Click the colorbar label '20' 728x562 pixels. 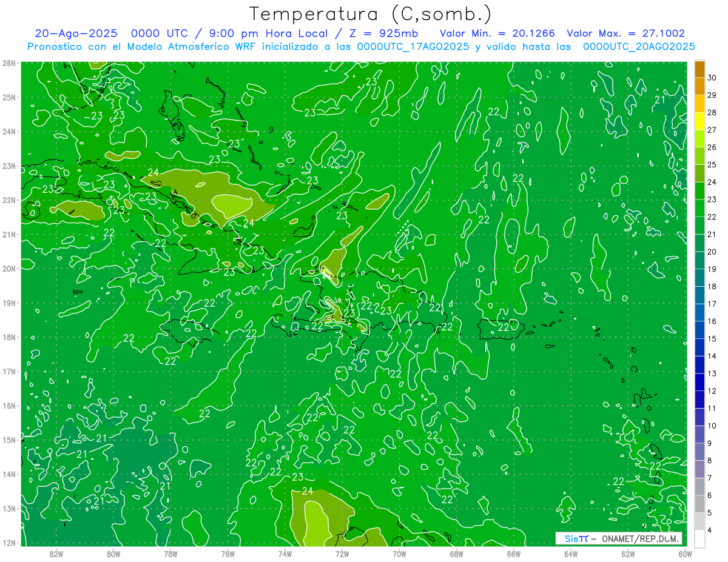(x=712, y=252)
